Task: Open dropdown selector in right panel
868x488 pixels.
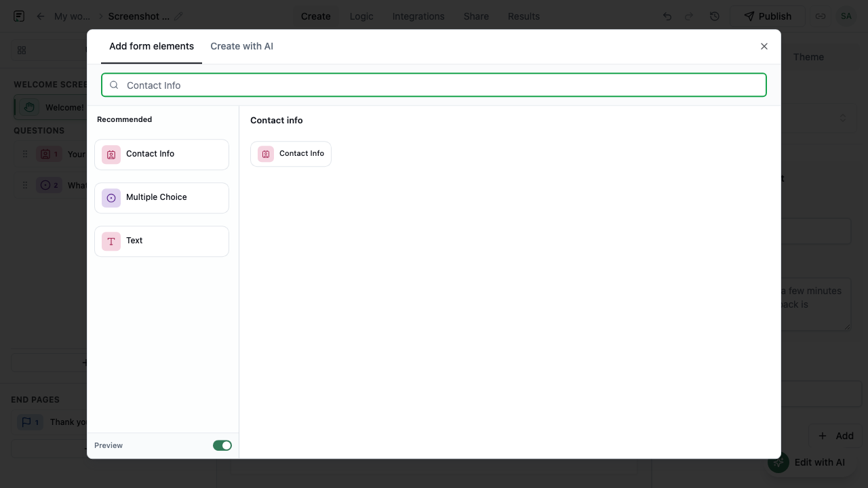Action: [x=843, y=118]
